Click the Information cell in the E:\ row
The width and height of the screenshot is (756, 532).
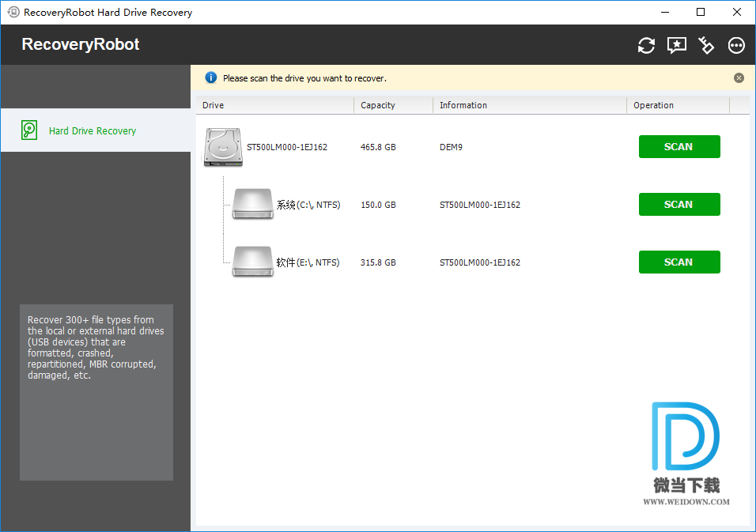tap(480, 262)
